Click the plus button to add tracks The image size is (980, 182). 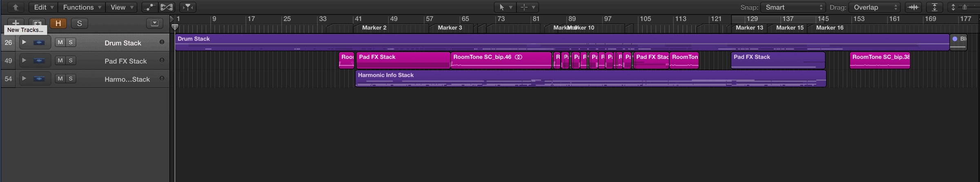(x=16, y=23)
